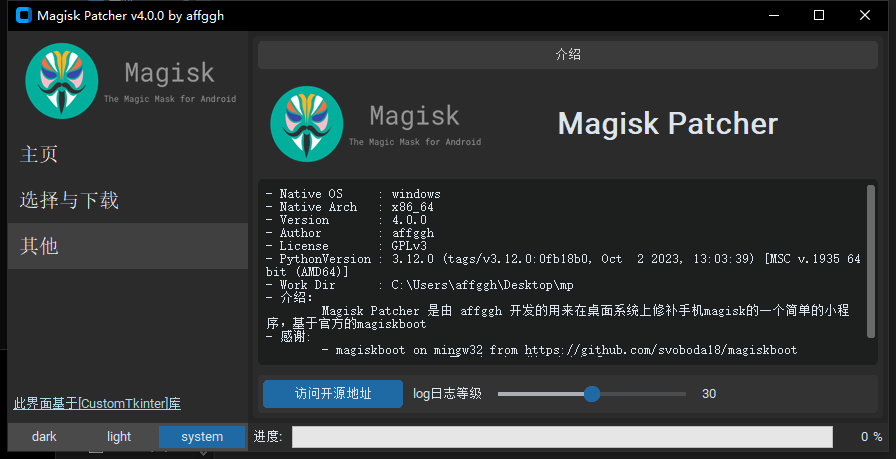Click the 'Author : affggh' line
This screenshot has width=896, height=459.
point(350,233)
